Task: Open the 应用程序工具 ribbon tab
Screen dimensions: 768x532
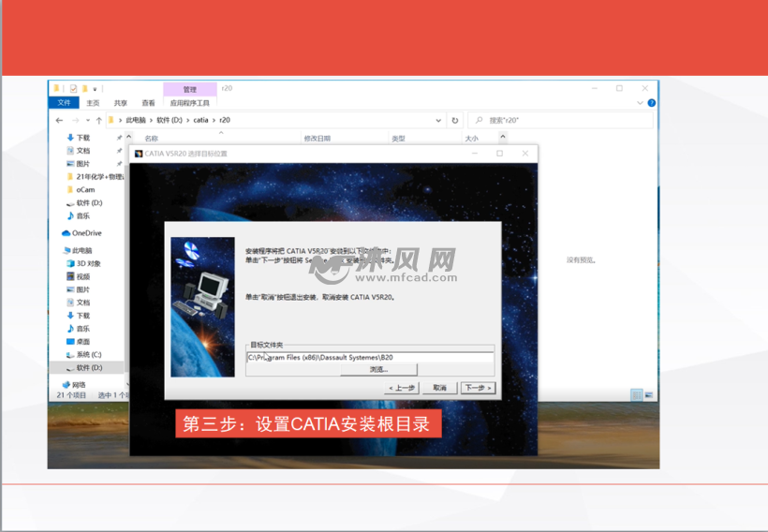Action: coord(189,103)
